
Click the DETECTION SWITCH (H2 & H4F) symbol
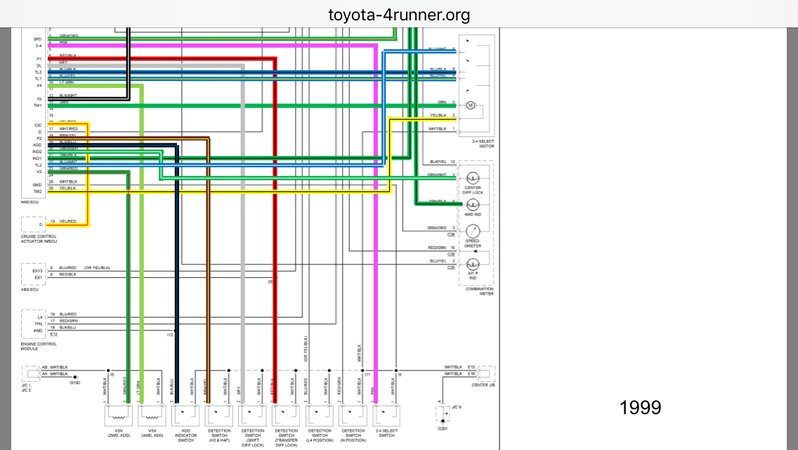point(219,416)
